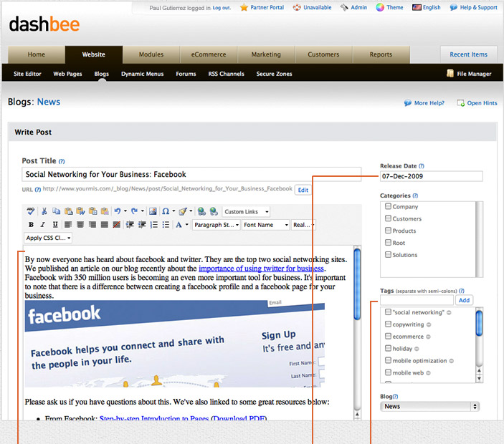The height and width of the screenshot is (444, 504).
Task: Check the Solutions category
Action: coord(388,254)
